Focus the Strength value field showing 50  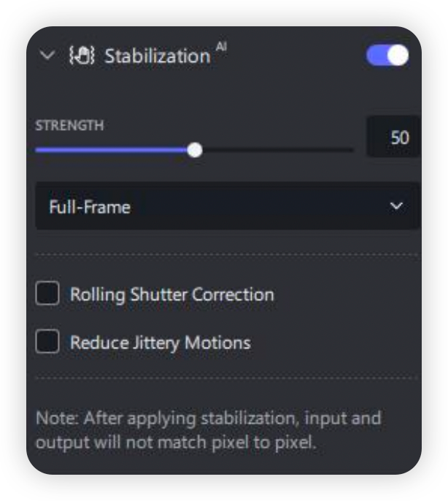[x=393, y=137]
